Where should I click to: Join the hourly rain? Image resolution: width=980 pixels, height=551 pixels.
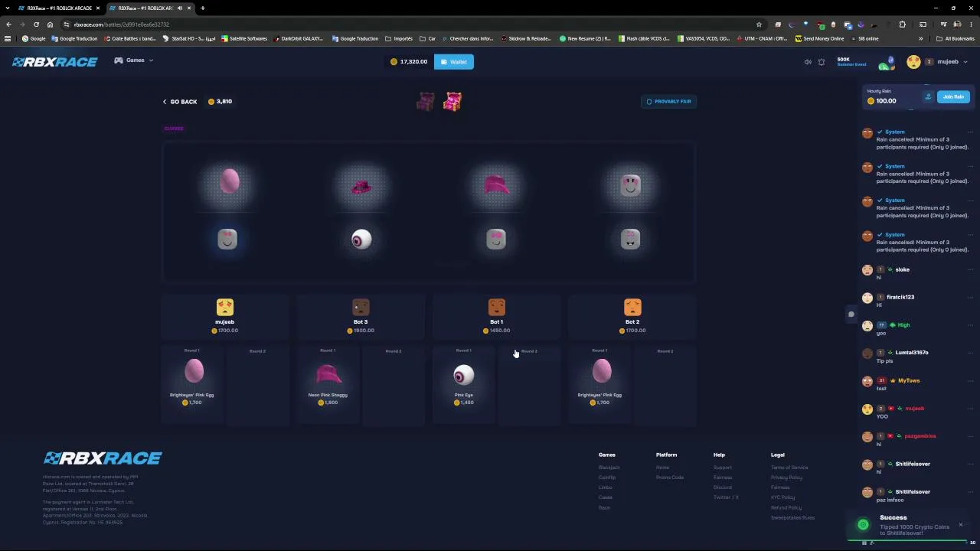[x=953, y=96]
